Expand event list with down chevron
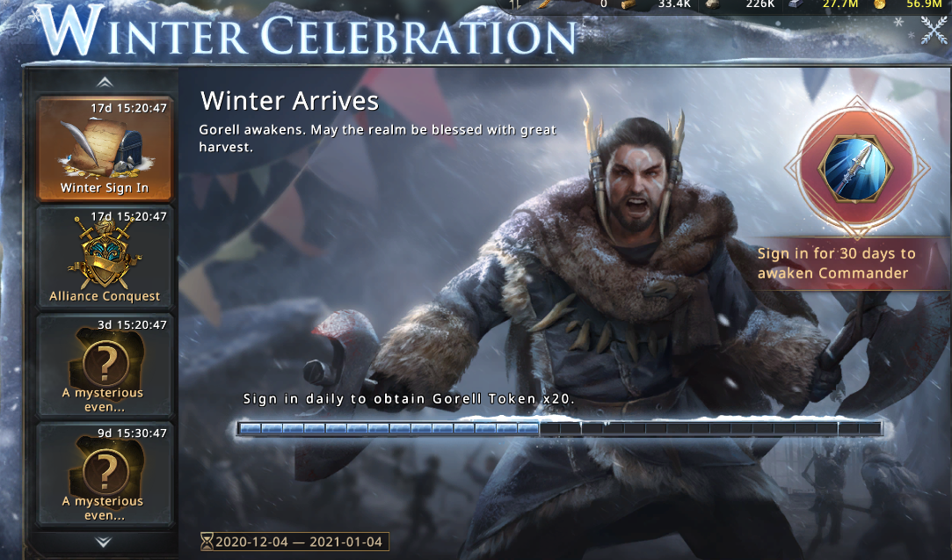952x560 pixels. click(x=103, y=542)
